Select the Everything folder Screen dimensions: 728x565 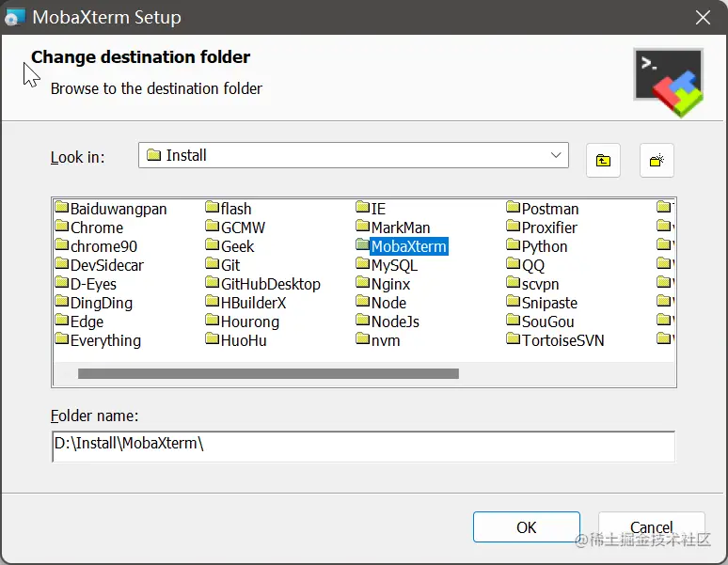[98, 340]
